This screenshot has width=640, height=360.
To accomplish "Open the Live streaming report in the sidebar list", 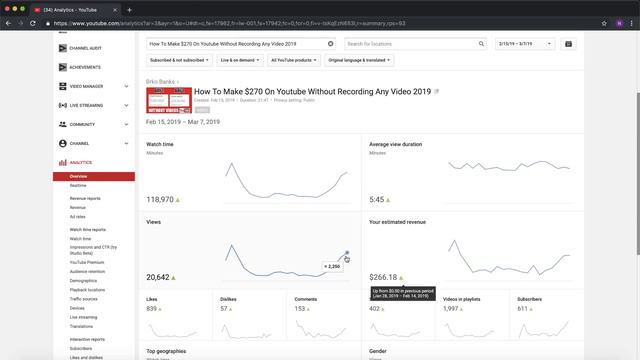I will [83, 317].
